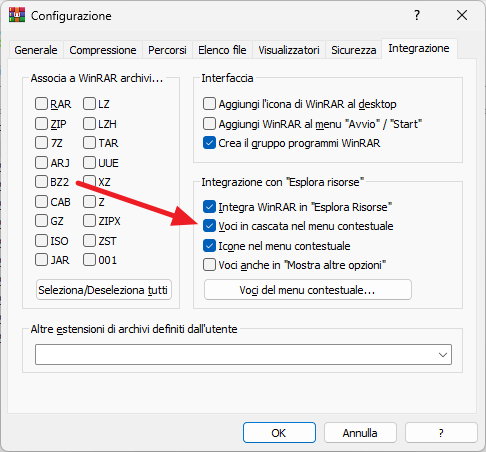Enable the ISO association checkbox
The height and width of the screenshot is (452, 486).
click(41, 241)
